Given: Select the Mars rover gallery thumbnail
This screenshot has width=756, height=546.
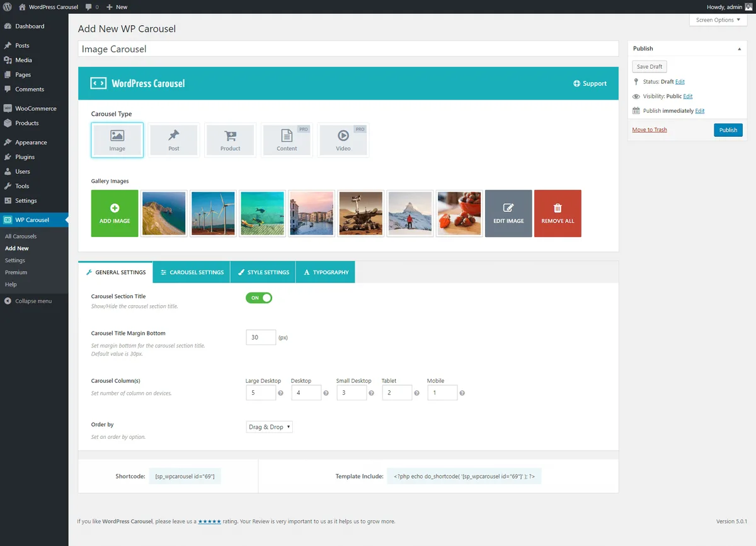Looking at the screenshot, I should pos(361,214).
